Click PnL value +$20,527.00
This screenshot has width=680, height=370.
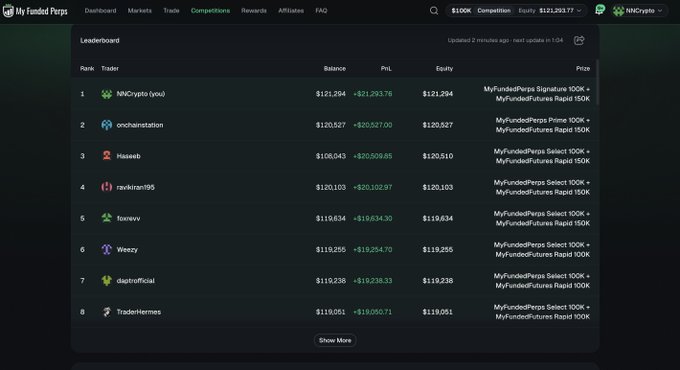coord(373,125)
